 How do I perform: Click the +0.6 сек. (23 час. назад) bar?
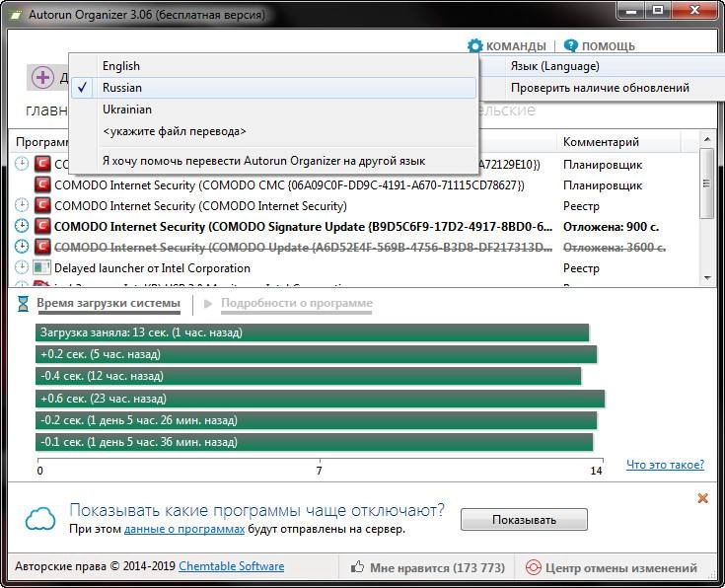(320, 399)
